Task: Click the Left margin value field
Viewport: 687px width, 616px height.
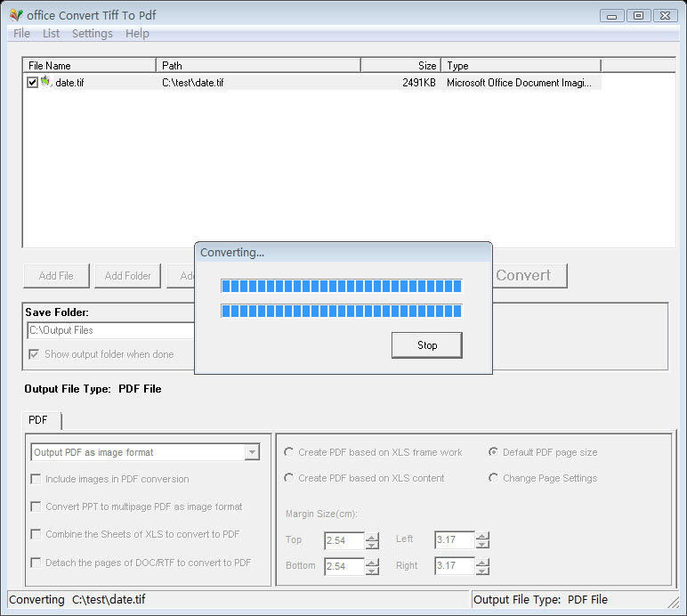Action: point(455,539)
